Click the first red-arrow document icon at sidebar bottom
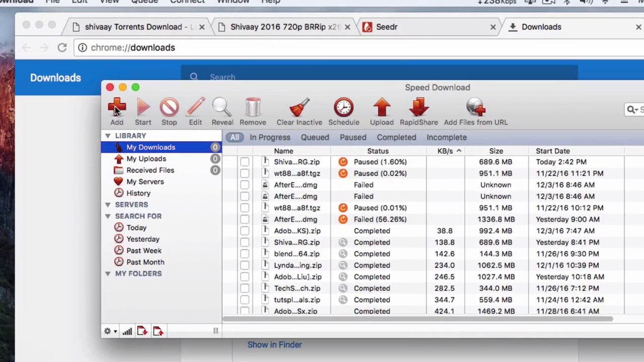This screenshot has height=362, width=644. (x=142, y=331)
